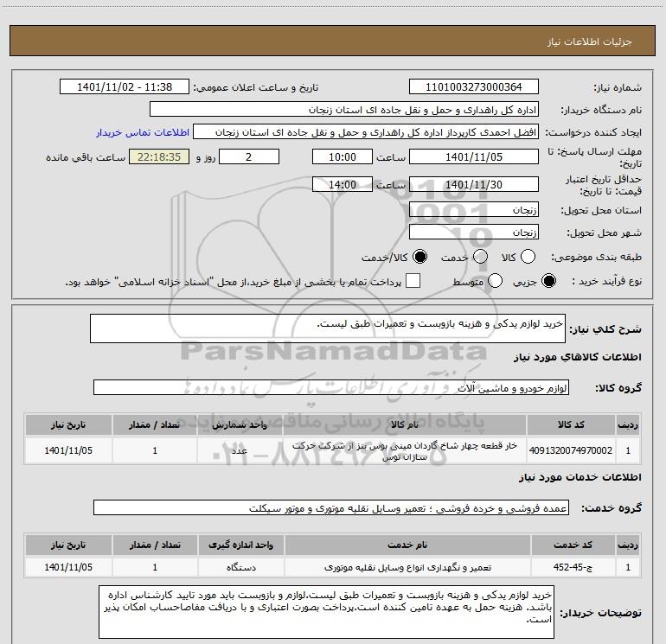The height and width of the screenshot is (644, 666).
Task: Click the کد خدمت column header
Action: pos(573,545)
